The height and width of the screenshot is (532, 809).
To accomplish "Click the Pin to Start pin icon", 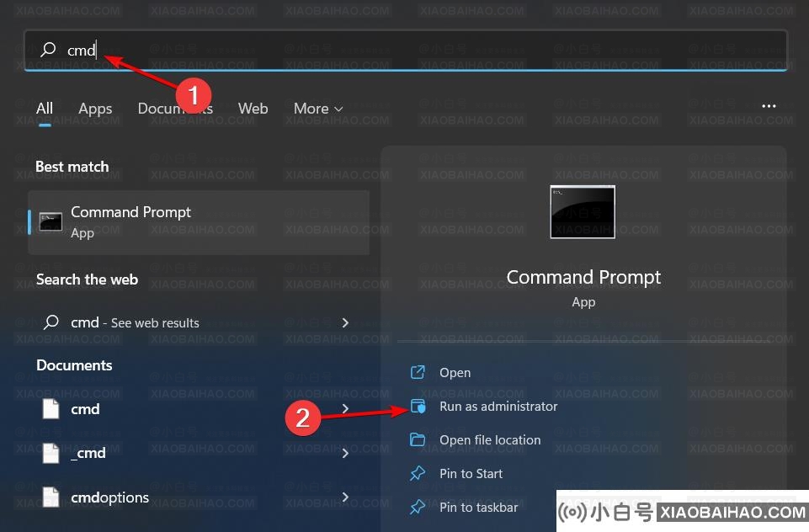I will tap(418, 473).
